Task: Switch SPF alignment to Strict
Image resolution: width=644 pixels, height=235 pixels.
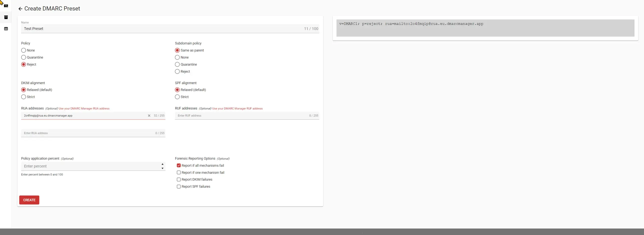Action: [177, 97]
